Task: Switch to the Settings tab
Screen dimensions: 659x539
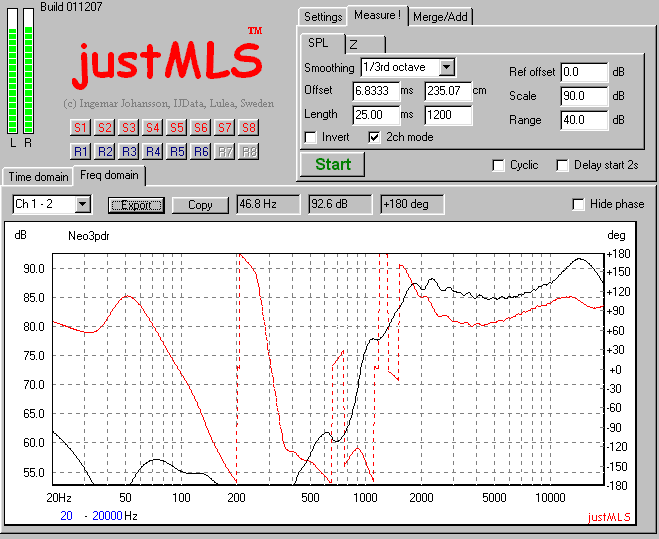Action: (323, 17)
